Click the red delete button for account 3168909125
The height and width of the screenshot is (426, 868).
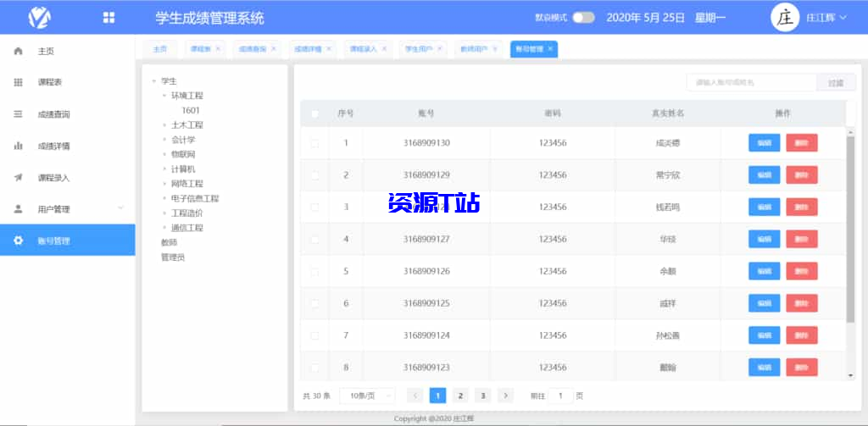coord(802,303)
